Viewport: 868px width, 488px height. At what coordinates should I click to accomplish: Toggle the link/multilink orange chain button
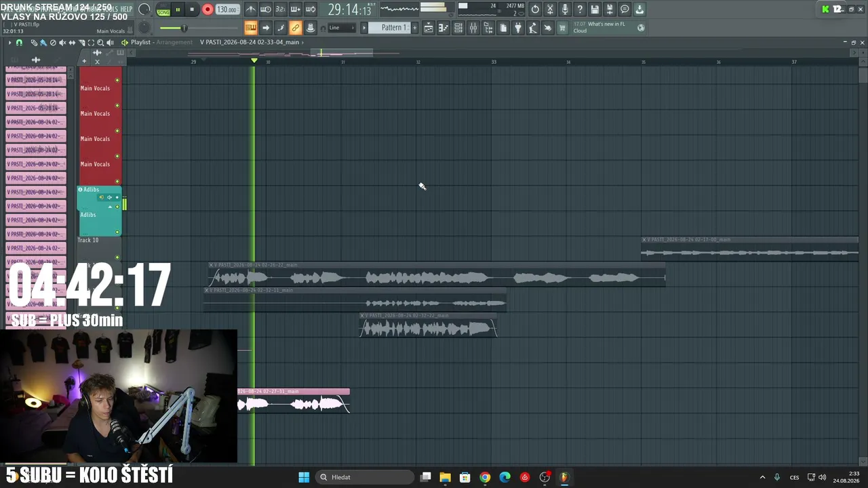point(296,28)
